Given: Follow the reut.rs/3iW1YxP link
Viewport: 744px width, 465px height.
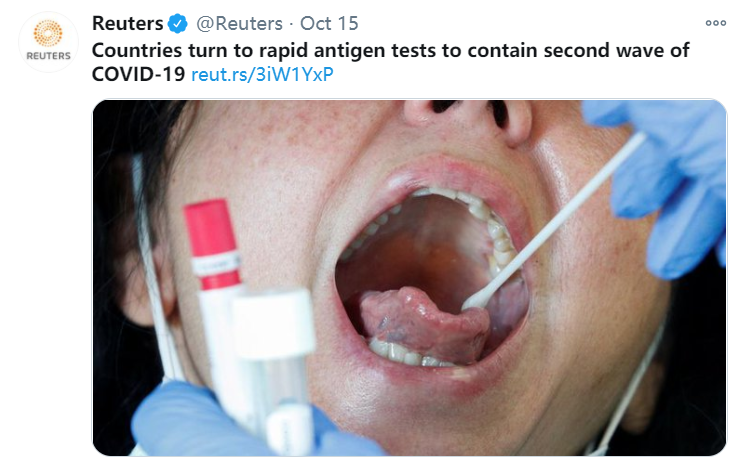Looking at the screenshot, I should (262, 74).
